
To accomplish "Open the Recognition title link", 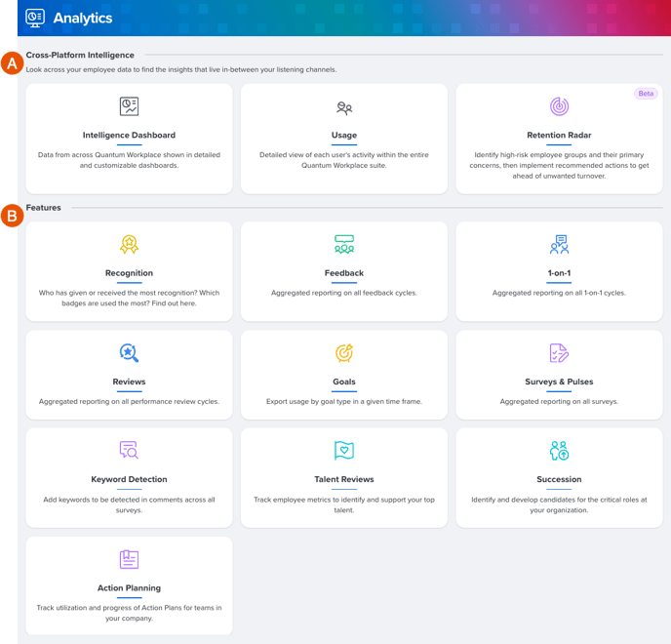I will (x=129, y=273).
